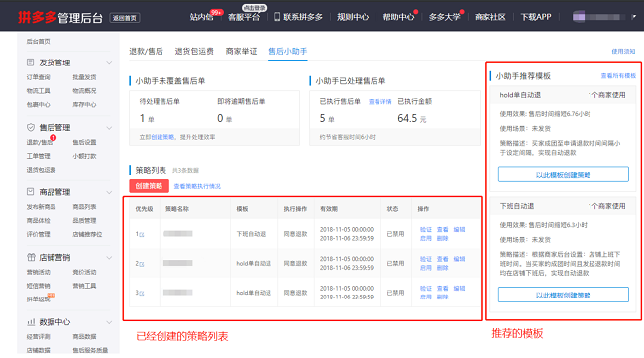Collapse the 数据中心 sidebar section chevron

click(x=109, y=322)
